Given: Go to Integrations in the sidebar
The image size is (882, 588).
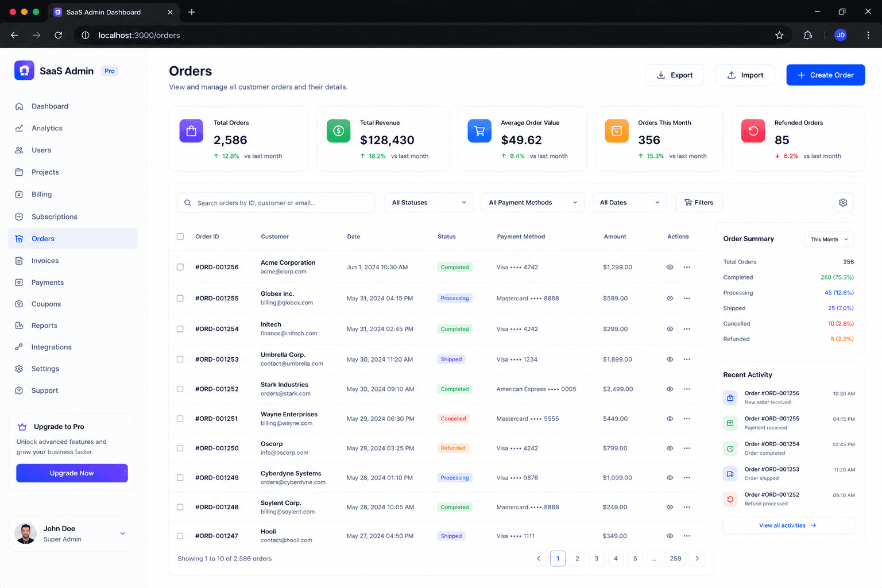Looking at the screenshot, I should 73,347.
